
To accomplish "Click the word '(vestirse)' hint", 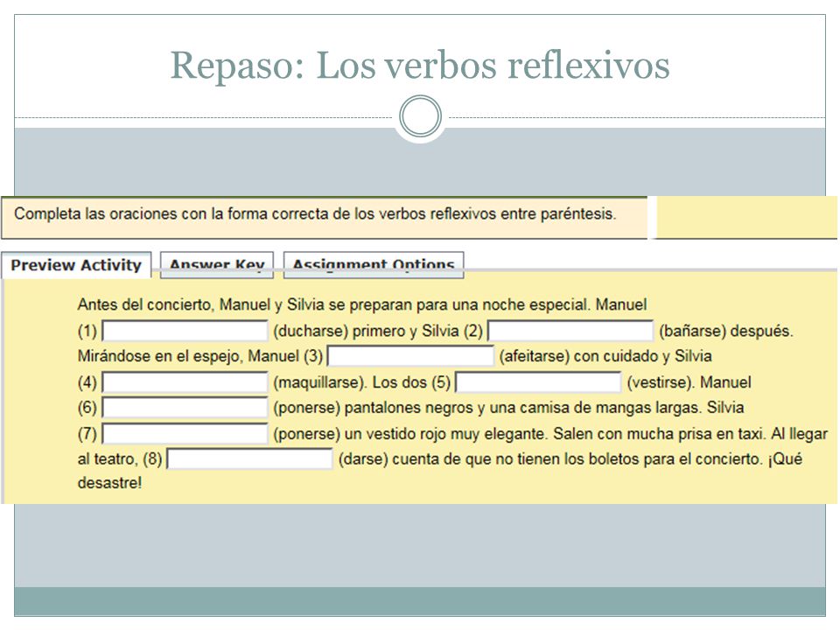I will [661, 382].
